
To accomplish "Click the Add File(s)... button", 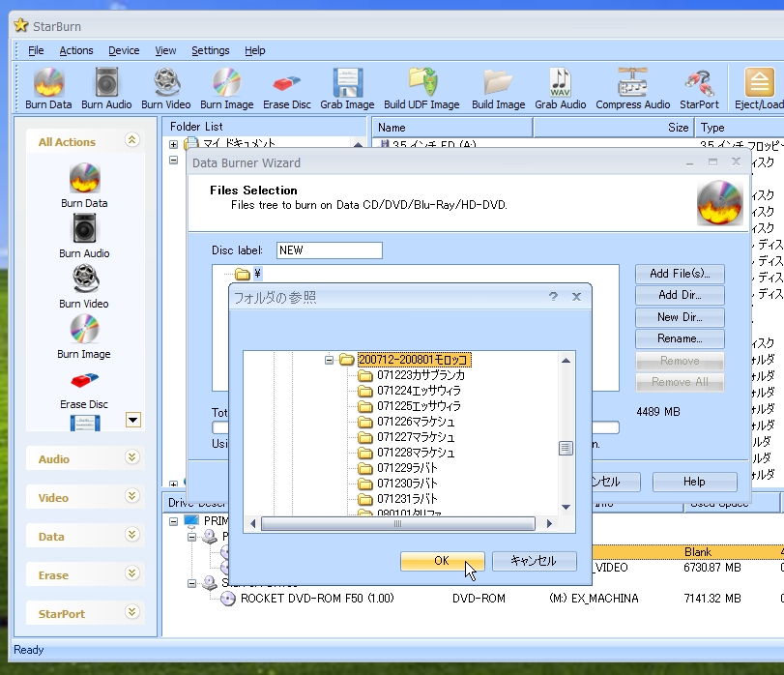I will click(x=680, y=274).
